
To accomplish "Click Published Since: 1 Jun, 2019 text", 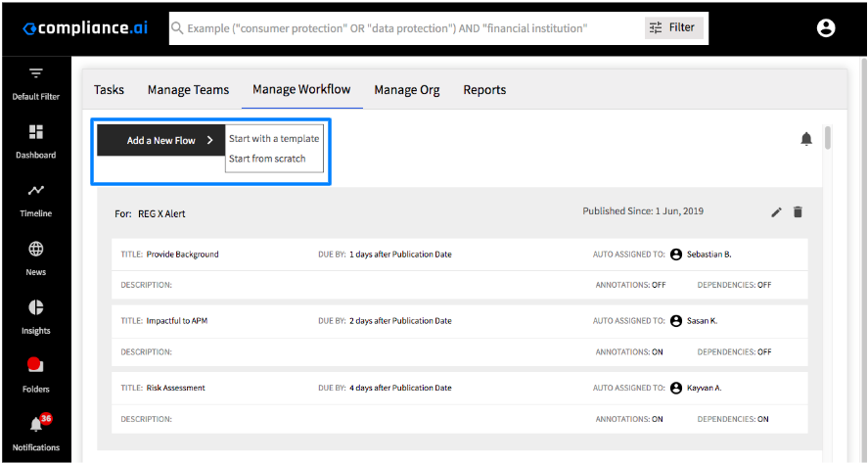I will pos(643,211).
